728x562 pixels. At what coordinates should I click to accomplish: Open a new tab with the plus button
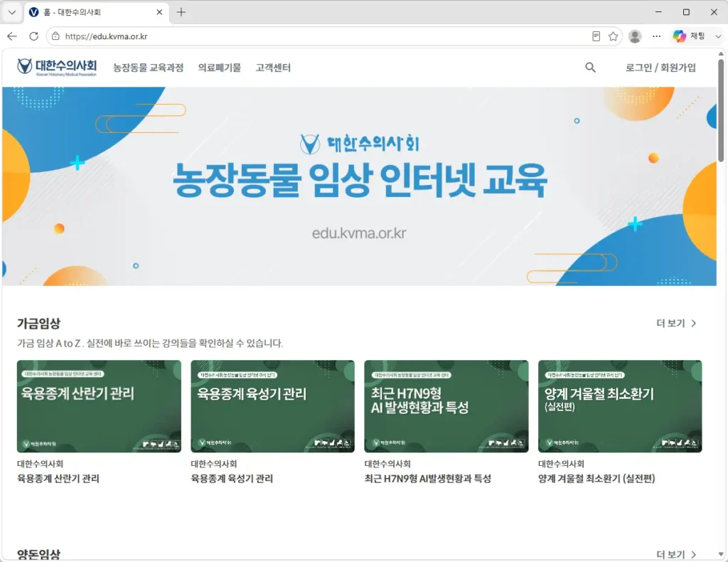(181, 12)
